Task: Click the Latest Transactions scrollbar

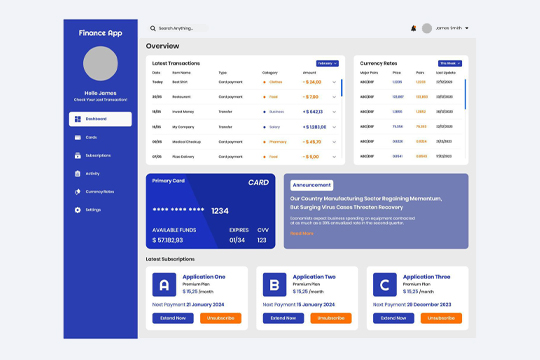Action: coord(342,88)
